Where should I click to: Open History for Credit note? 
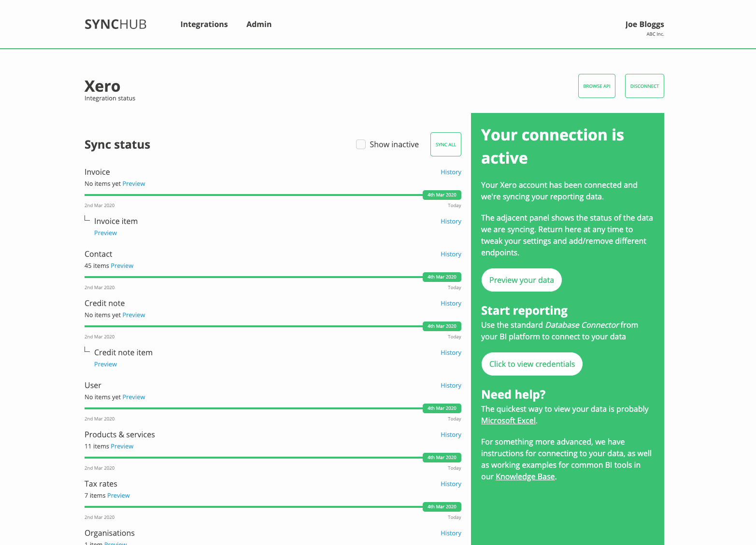tap(451, 303)
